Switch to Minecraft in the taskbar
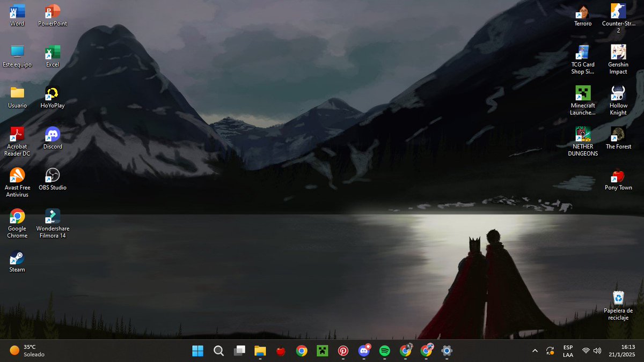This screenshot has height=362, width=644. click(x=322, y=351)
